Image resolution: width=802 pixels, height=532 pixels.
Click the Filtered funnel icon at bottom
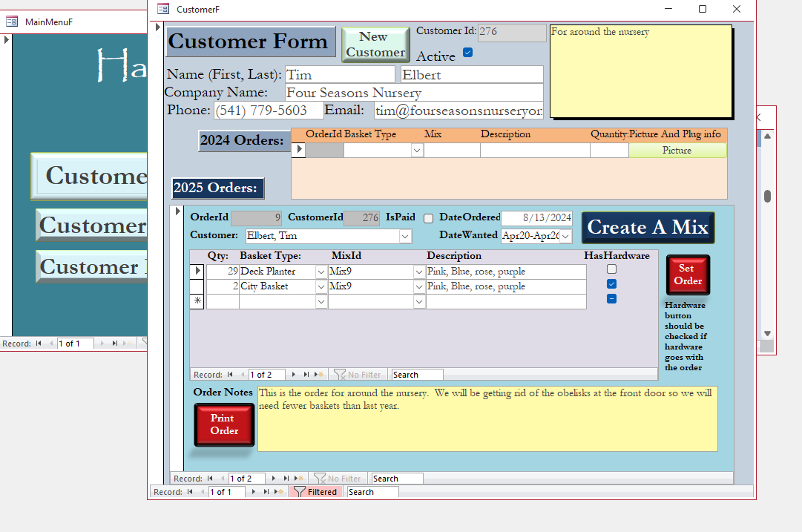click(x=316, y=491)
